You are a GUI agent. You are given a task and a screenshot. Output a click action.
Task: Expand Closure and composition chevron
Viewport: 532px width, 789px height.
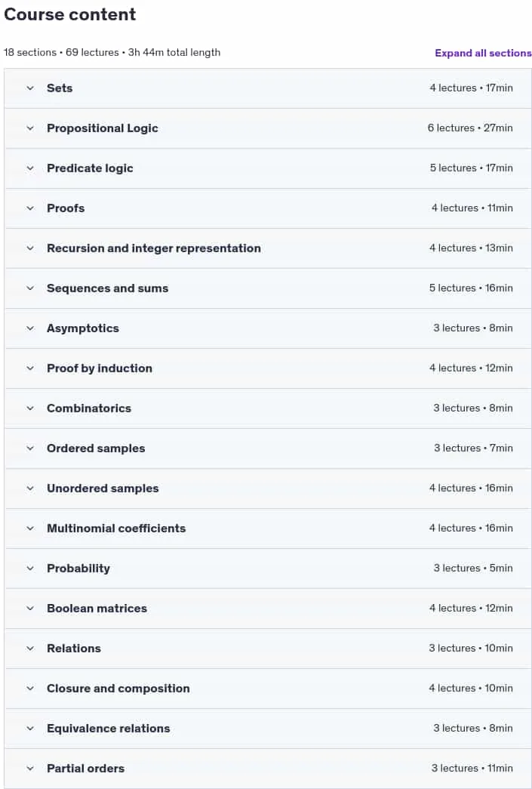click(30, 689)
